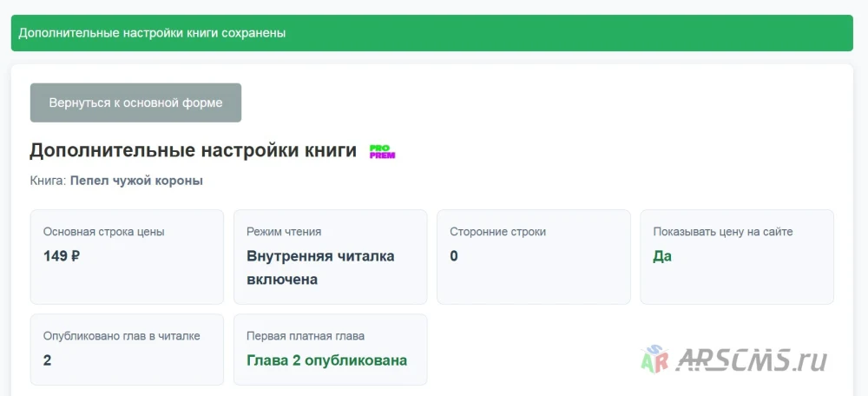Select the Опубликовано глав в читалке card
This screenshot has height=396, width=868.
tap(127, 349)
